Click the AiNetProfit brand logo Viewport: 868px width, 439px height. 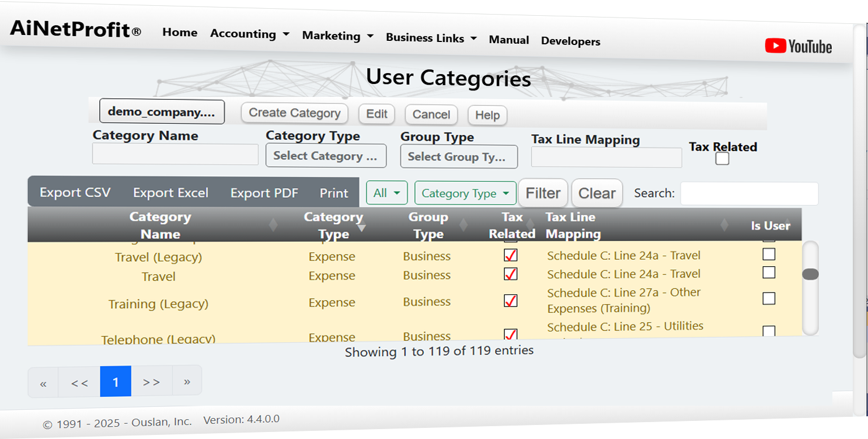point(75,29)
